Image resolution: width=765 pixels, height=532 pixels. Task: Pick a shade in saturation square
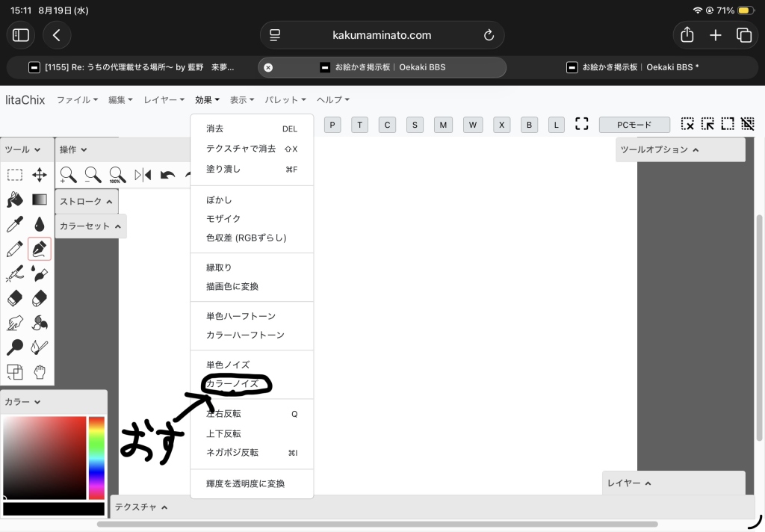[x=44, y=458]
